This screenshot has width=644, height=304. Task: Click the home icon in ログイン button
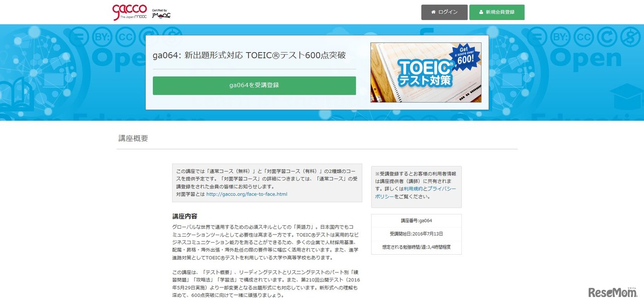click(434, 12)
